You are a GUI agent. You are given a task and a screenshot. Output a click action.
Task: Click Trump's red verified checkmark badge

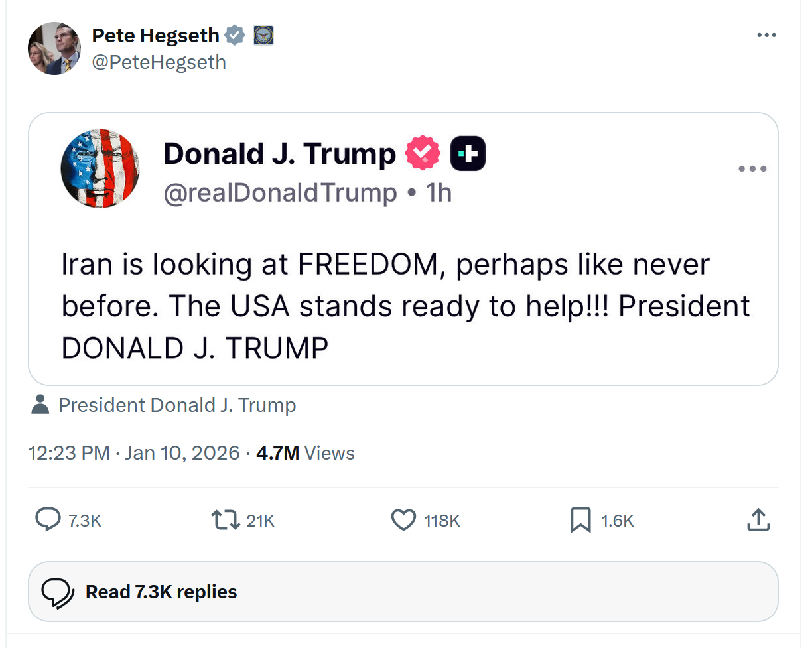423,154
